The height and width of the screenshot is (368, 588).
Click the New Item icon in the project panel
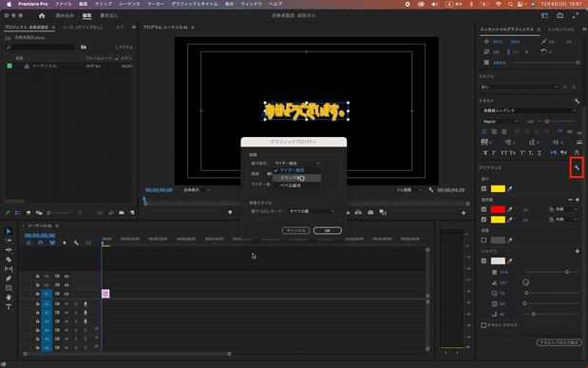132,213
